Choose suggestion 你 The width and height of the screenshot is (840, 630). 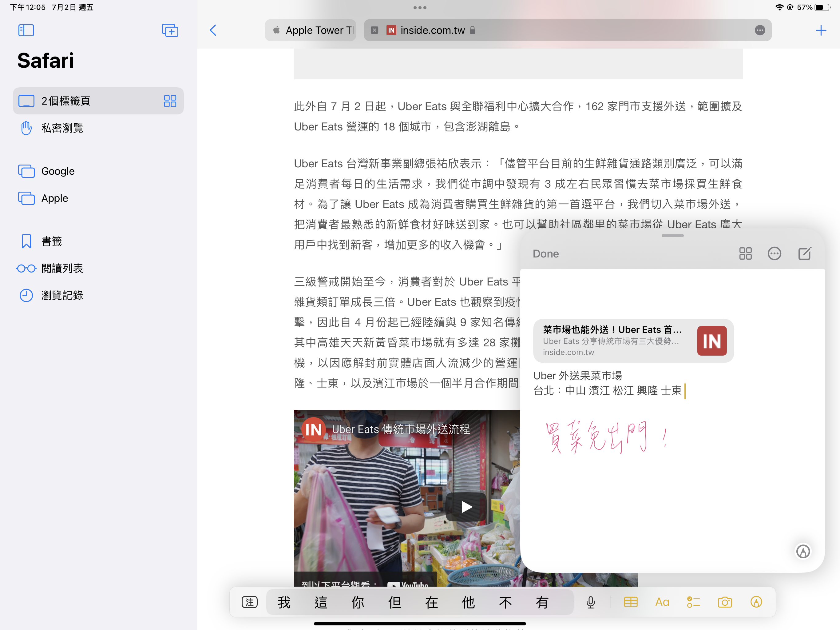(358, 602)
